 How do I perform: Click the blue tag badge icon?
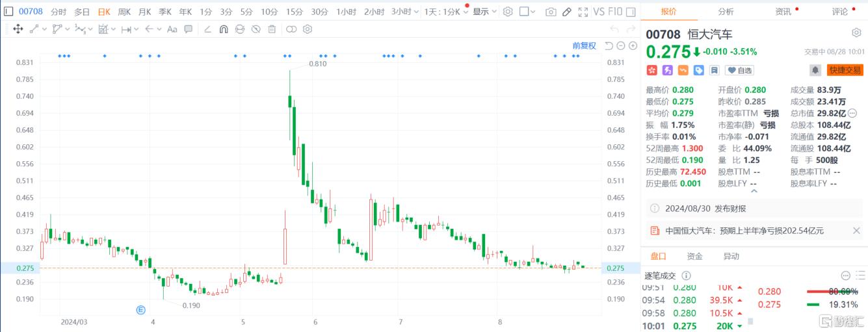coord(699,70)
